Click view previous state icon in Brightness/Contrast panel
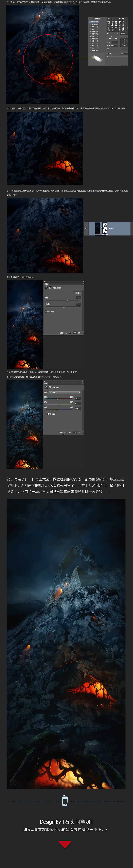This screenshot has width=133, height=868. (x=66, y=333)
